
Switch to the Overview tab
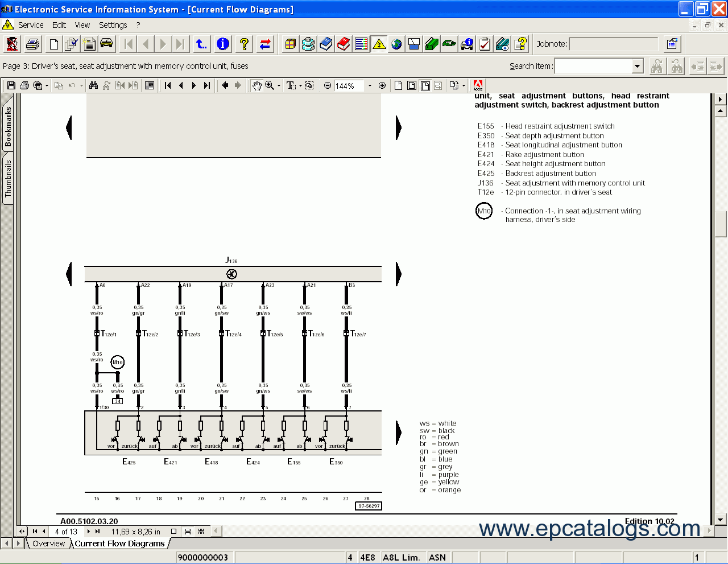48,544
